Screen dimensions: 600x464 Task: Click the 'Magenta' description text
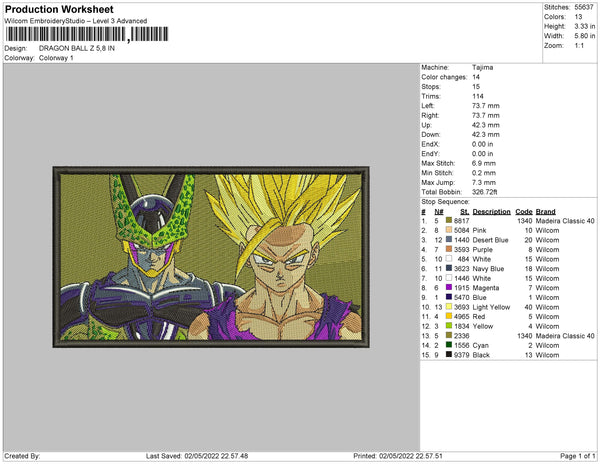click(486, 287)
